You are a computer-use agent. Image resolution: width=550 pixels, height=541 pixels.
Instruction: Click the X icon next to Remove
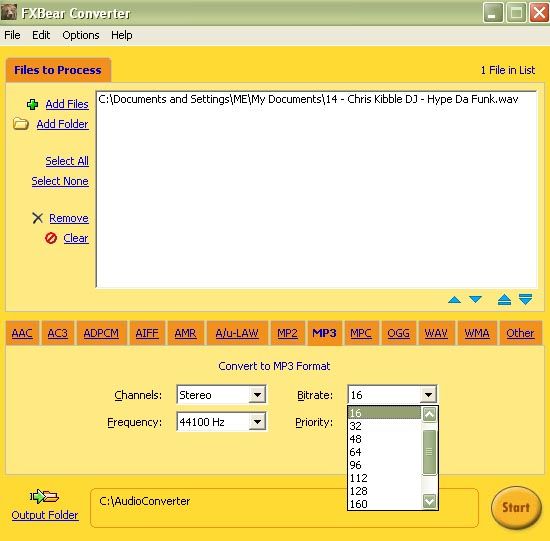coord(38,218)
